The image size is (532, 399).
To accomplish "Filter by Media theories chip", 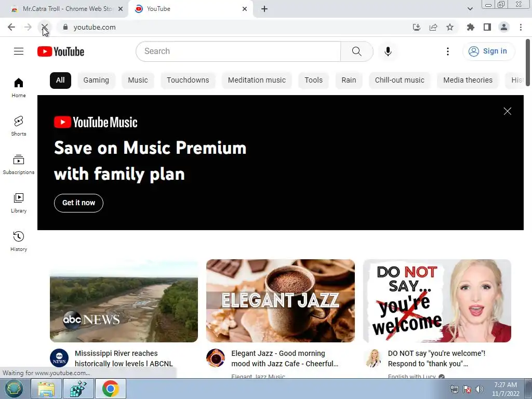I will [468, 81].
